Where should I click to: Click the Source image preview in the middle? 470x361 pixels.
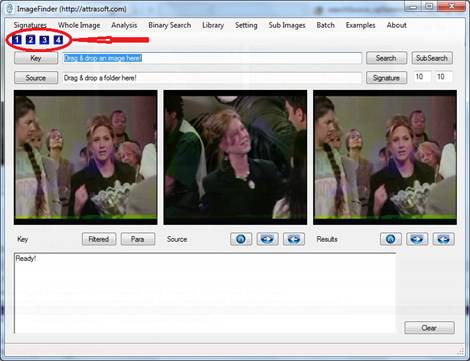235,157
